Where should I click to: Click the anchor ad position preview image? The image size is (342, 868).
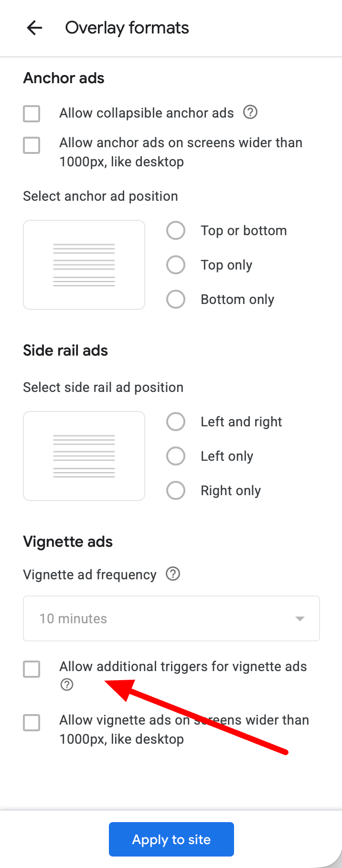pyautogui.click(x=84, y=264)
